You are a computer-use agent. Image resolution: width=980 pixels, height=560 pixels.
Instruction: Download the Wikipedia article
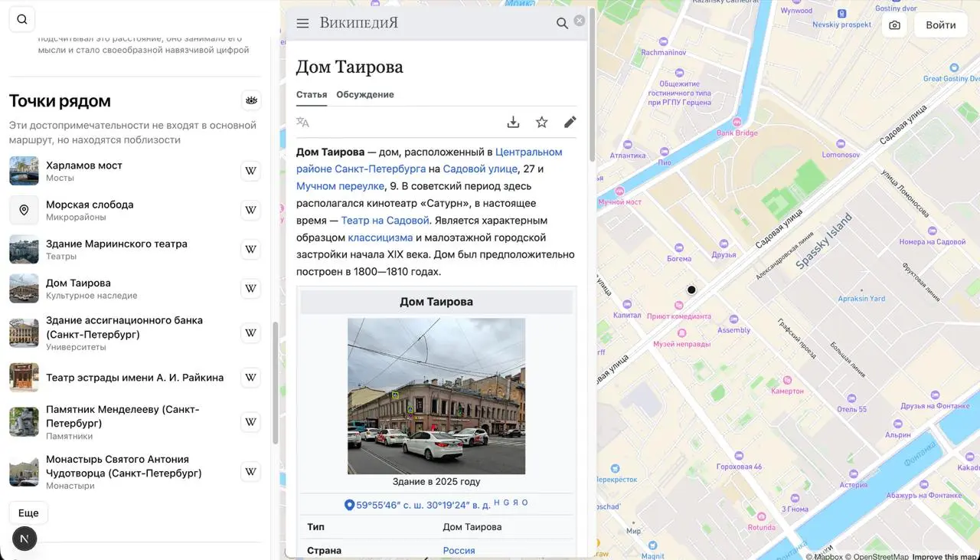coord(513,122)
